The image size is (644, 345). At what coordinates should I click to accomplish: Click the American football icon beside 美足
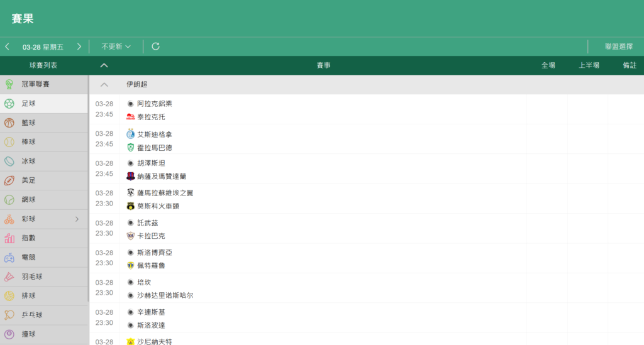coord(9,180)
